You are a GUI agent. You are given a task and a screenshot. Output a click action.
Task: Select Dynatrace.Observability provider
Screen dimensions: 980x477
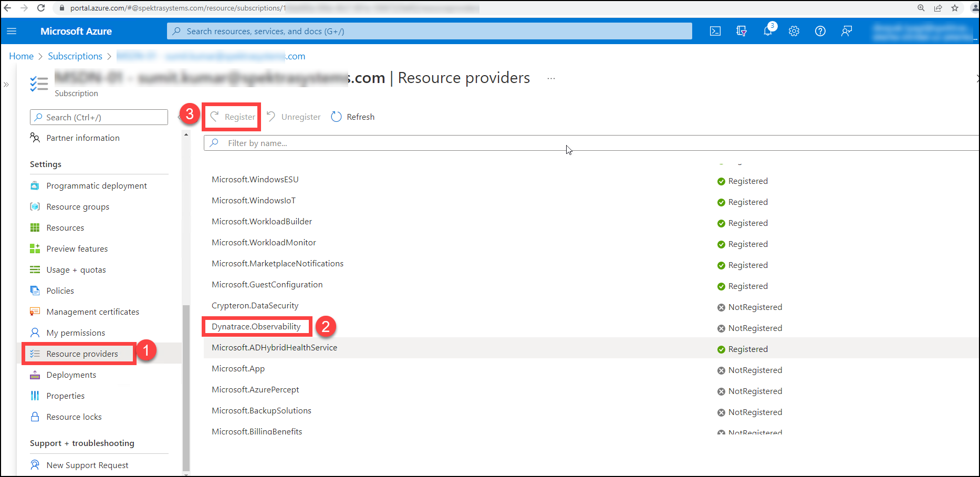(256, 327)
